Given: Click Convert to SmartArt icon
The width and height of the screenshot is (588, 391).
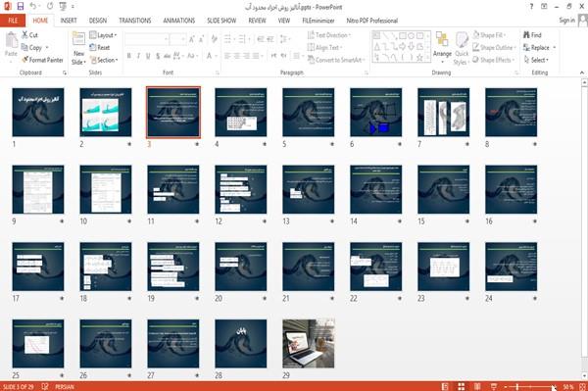Looking at the screenshot, I should pos(311,60).
